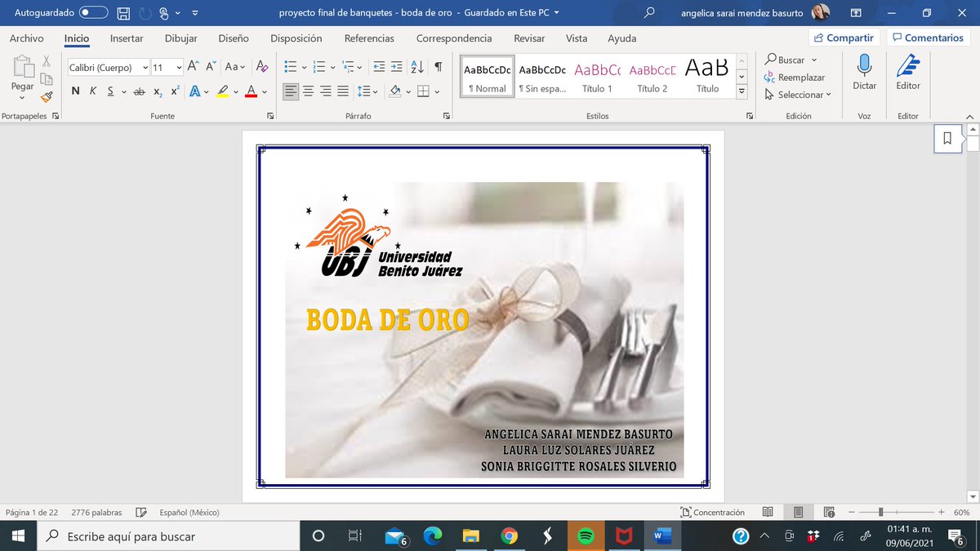The image size is (980, 551).
Task: Toggle superscript formatting
Action: [175, 91]
